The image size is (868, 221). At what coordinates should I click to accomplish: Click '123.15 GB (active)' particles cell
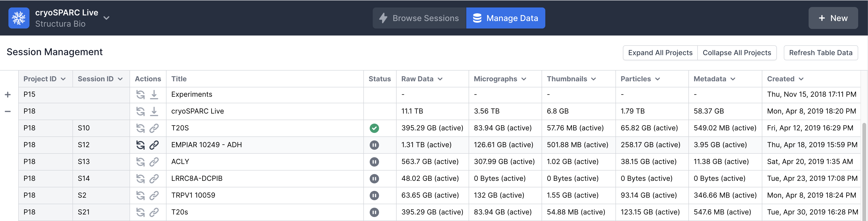pos(652,213)
